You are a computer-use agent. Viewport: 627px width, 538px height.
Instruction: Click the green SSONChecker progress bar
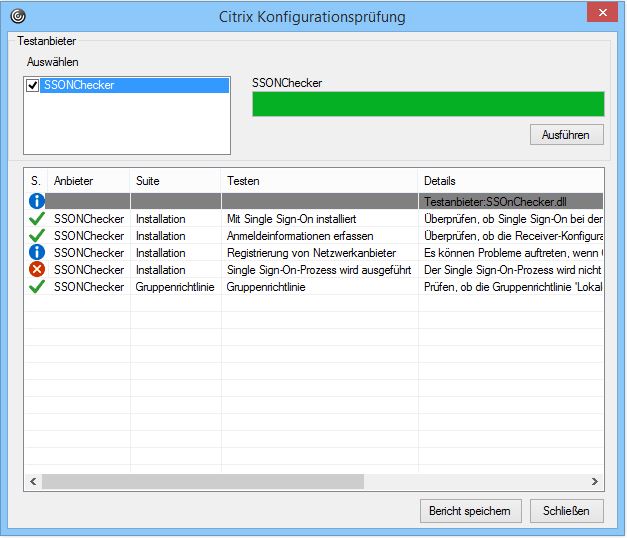coord(428,104)
